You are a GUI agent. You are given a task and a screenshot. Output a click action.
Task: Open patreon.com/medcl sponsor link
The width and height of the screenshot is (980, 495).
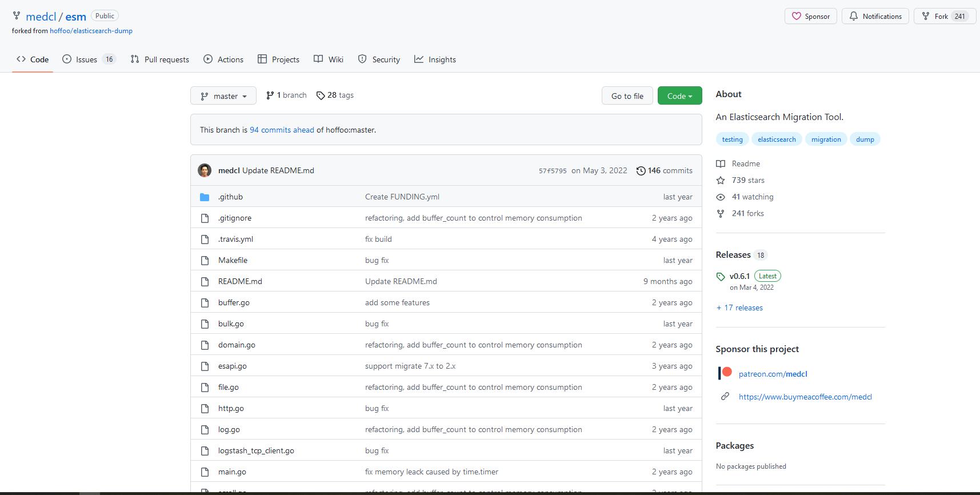tap(773, 374)
